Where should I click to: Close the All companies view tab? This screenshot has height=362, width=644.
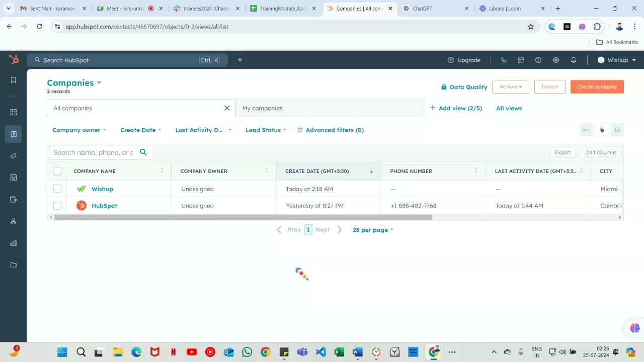coord(227,108)
